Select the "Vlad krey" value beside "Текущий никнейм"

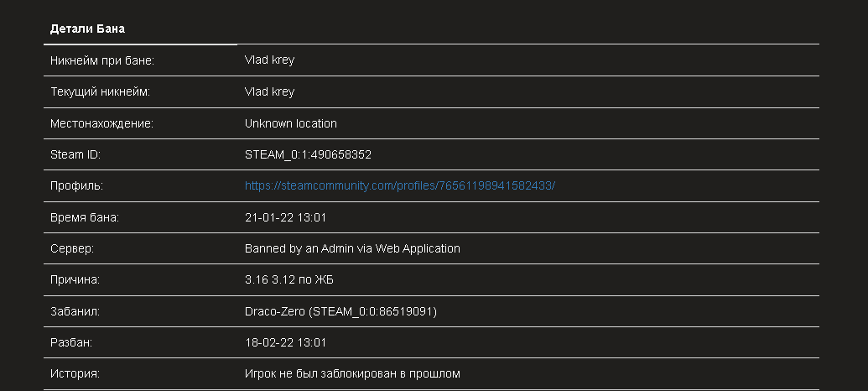click(x=269, y=91)
